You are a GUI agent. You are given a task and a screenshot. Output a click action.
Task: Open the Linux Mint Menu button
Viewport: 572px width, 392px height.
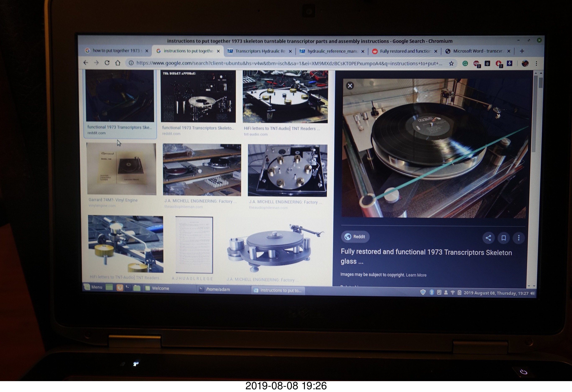point(93,287)
